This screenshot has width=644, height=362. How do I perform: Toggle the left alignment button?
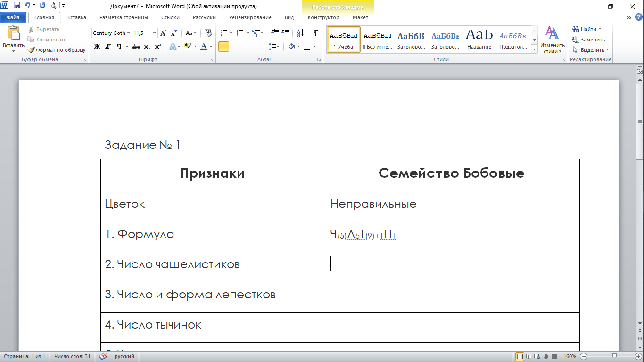[x=223, y=47]
